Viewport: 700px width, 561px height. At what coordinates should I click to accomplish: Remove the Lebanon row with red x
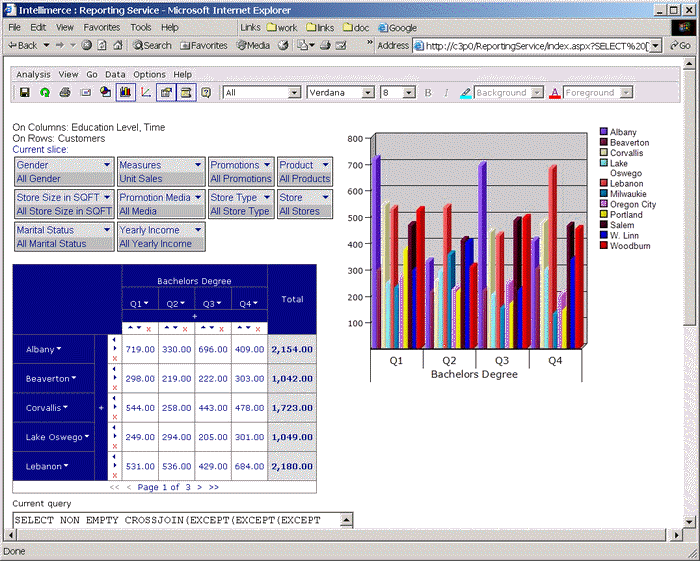[115, 475]
